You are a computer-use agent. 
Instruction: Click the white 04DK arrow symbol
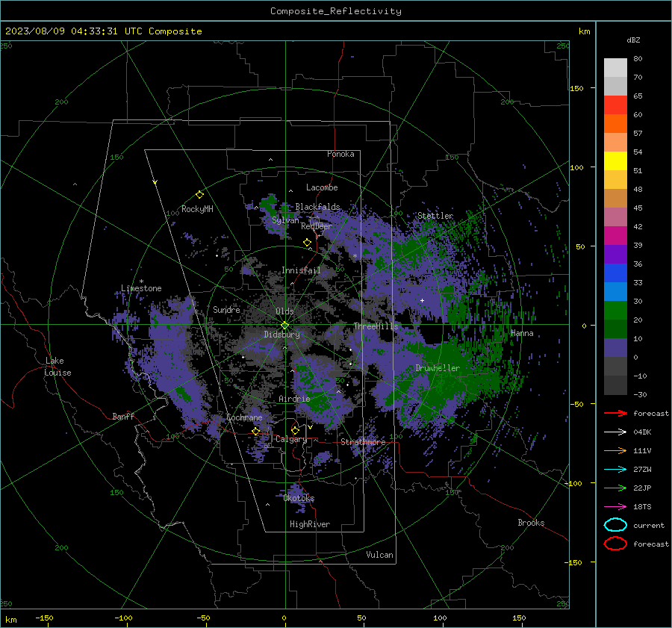pyautogui.click(x=615, y=432)
